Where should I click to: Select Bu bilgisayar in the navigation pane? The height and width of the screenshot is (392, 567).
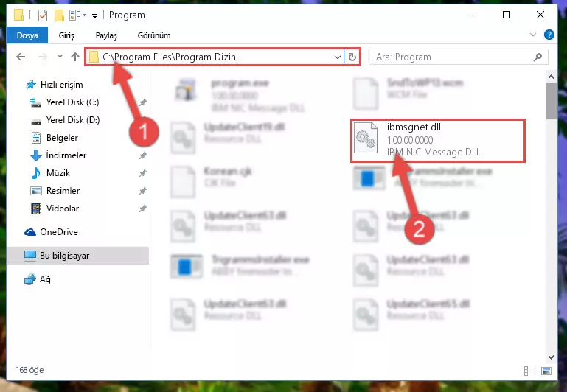pos(77,256)
